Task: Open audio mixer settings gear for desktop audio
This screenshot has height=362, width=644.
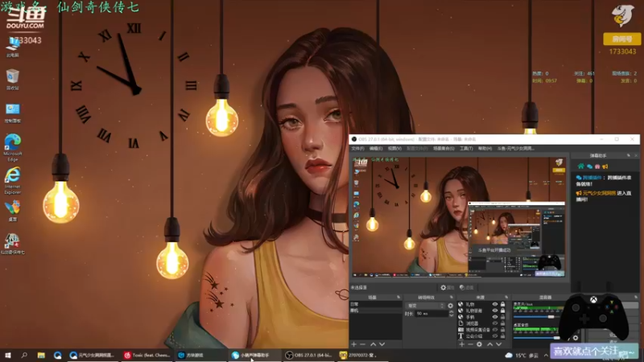Action: tap(575, 338)
